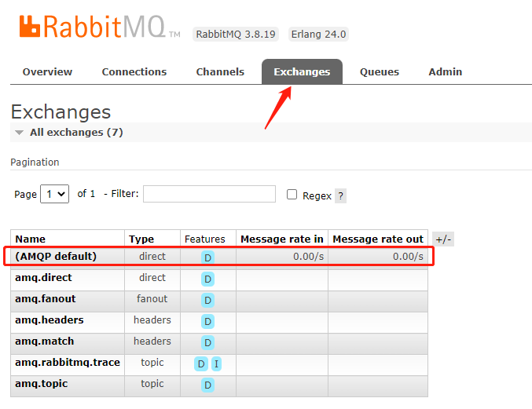This screenshot has width=532, height=409.
Task: Click the Erlang 24.0 version label
Action: coord(318,35)
